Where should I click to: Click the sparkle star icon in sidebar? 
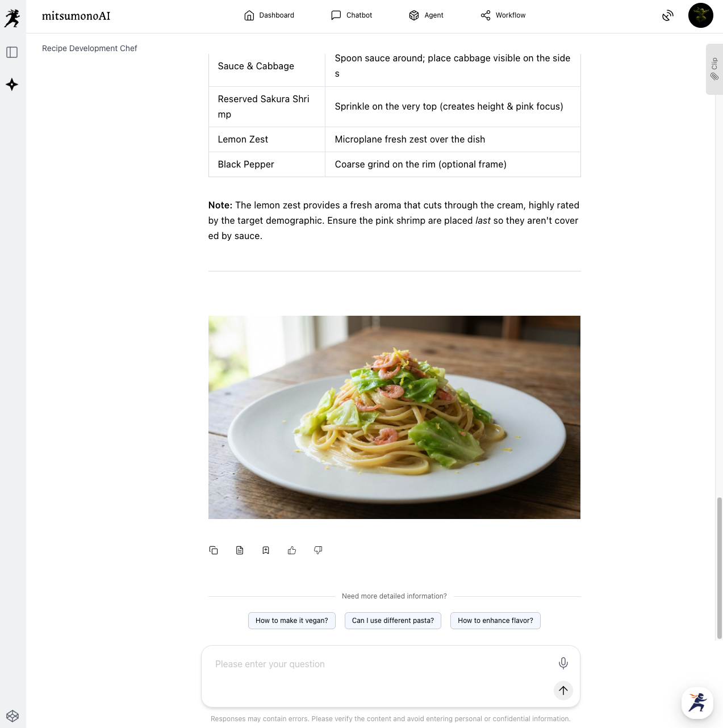tap(12, 85)
